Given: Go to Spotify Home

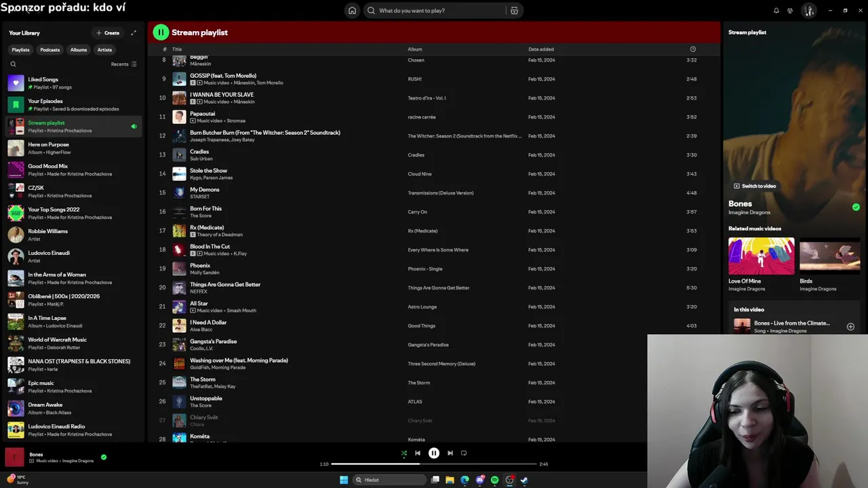Looking at the screenshot, I should (352, 10).
